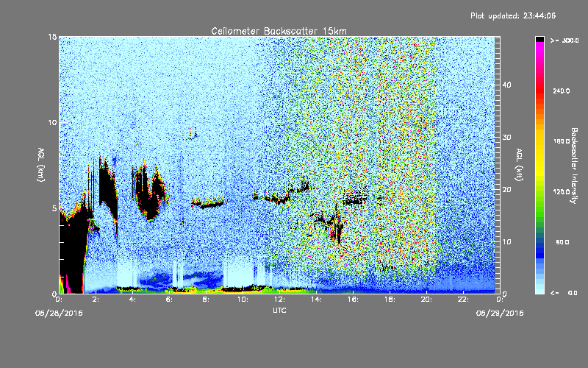The height and width of the screenshot is (368, 588).
Task: Click the "240.0" colorbar label
Action: pyautogui.click(x=562, y=91)
